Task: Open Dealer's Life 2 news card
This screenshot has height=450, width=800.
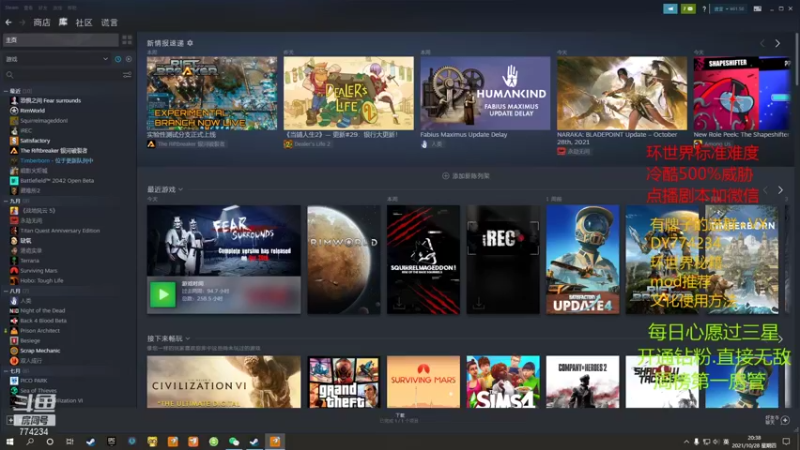Action: point(348,93)
